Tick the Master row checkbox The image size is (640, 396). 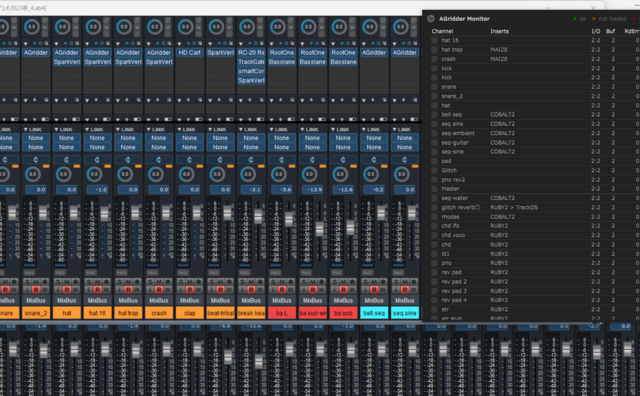click(434, 189)
